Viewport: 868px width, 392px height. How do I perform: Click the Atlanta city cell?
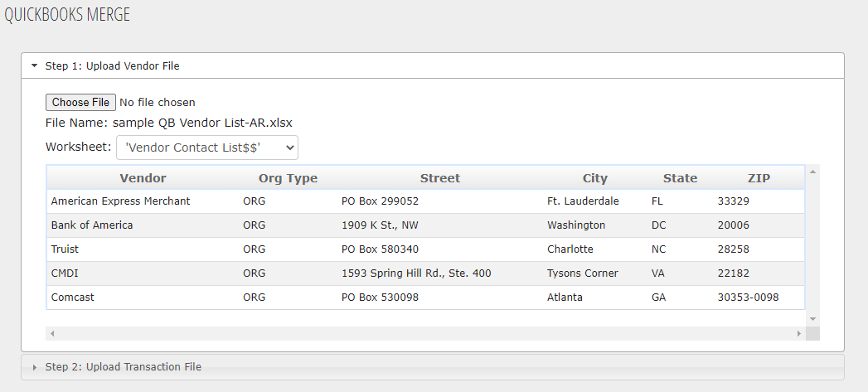pyautogui.click(x=595, y=298)
